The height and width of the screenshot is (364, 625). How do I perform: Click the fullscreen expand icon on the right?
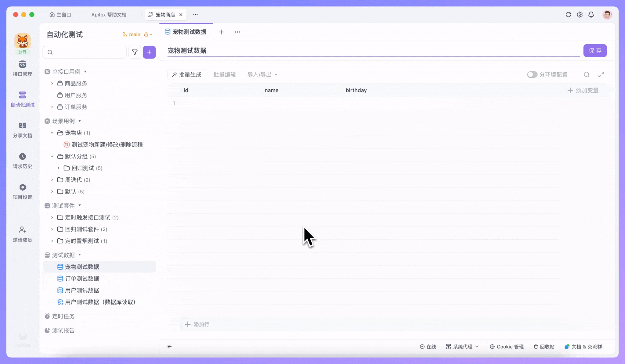602,74
